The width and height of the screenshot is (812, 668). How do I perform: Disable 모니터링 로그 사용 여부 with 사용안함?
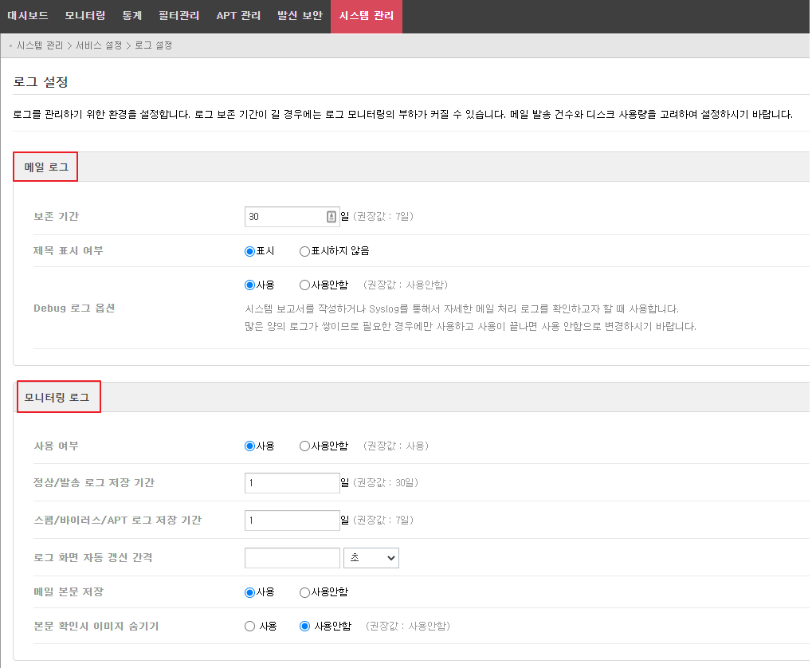click(x=304, y=446)
